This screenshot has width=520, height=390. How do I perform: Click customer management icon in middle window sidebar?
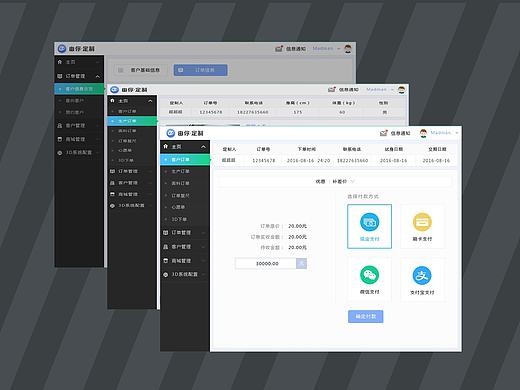pyautogui.click(x=112, y=183)
